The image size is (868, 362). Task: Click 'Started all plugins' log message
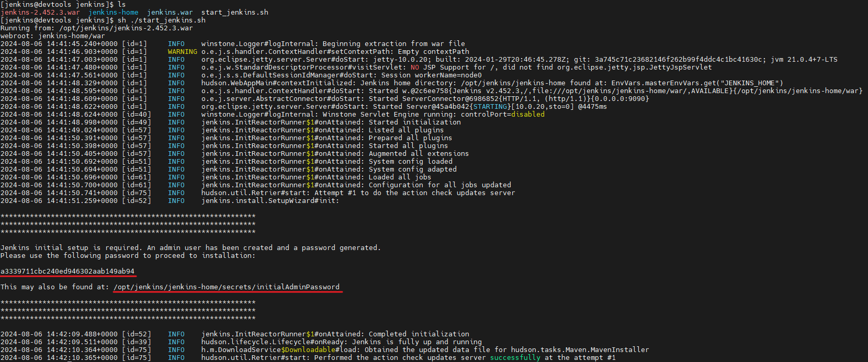click(409, 145)
